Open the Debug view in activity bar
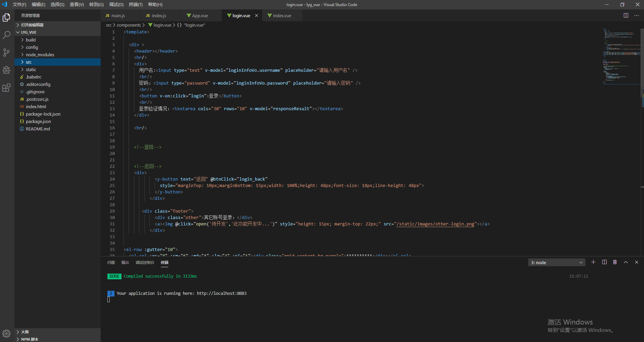Viewport: 644px width, 342px height. point(6,70)
